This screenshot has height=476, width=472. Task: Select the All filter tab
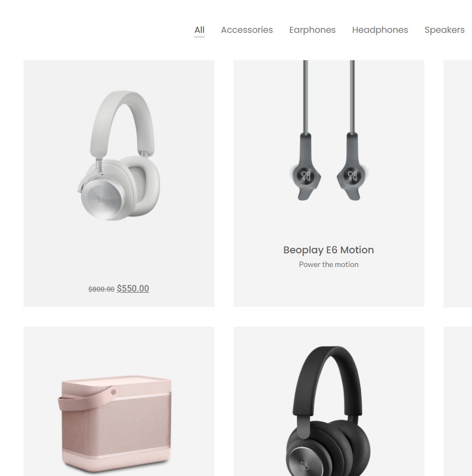pos(200,30)
